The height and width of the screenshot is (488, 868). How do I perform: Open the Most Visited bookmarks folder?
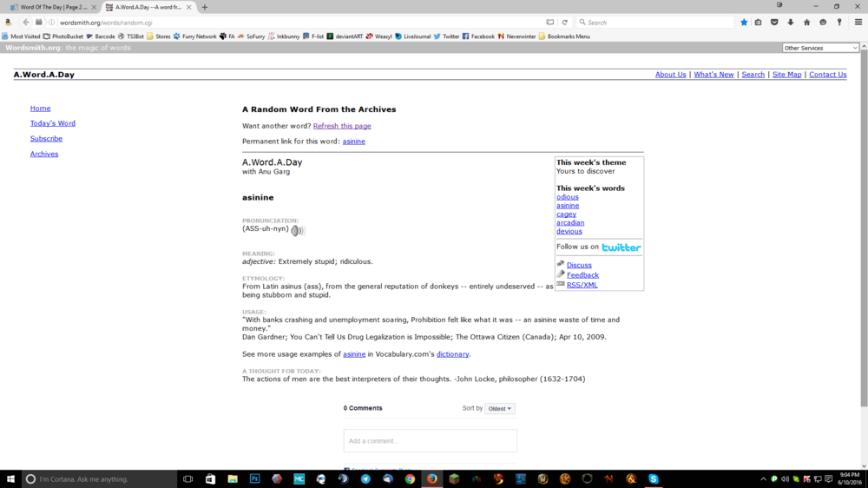pos(21,36)
